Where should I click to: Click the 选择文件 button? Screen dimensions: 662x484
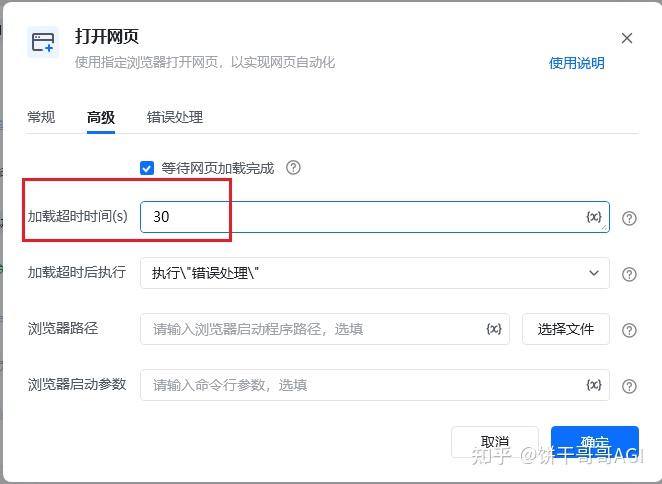[x=566, y=329]
